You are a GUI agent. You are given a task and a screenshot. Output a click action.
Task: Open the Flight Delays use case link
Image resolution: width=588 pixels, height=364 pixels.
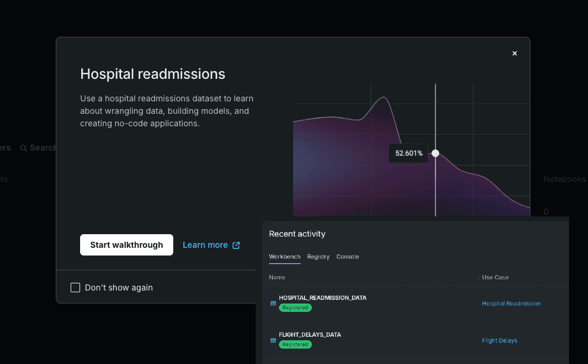[499, 340]
